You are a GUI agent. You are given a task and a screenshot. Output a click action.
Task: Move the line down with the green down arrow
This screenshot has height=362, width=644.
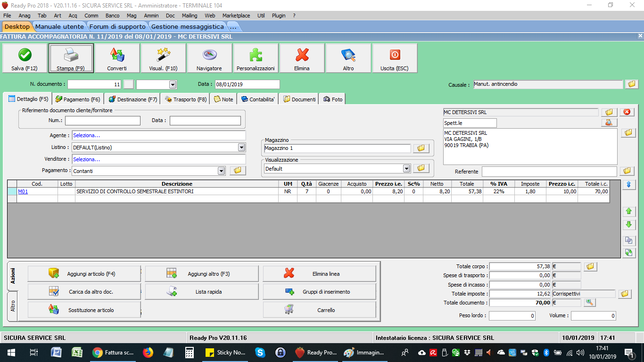(x=629, y=225)
